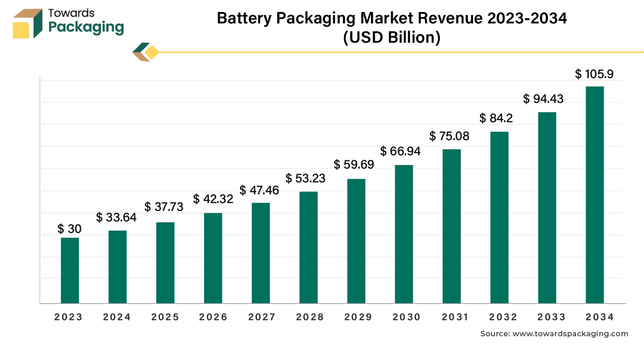Click the chart title 'Battery Packaging Market Revenue 2023-2034'
Screen dimensions: 644x345
[x=392, y=18]
